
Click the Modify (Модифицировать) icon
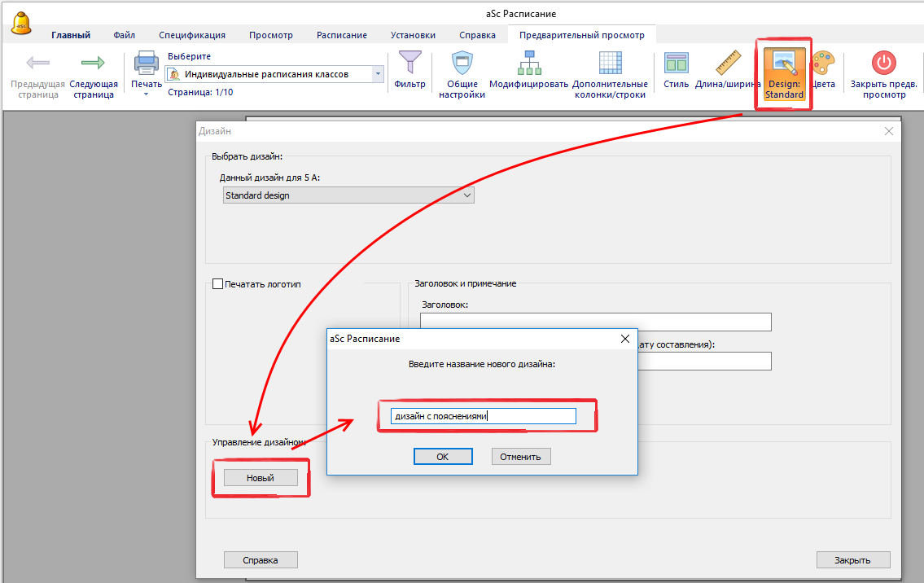pyautogui.click(x=528, y=64)
